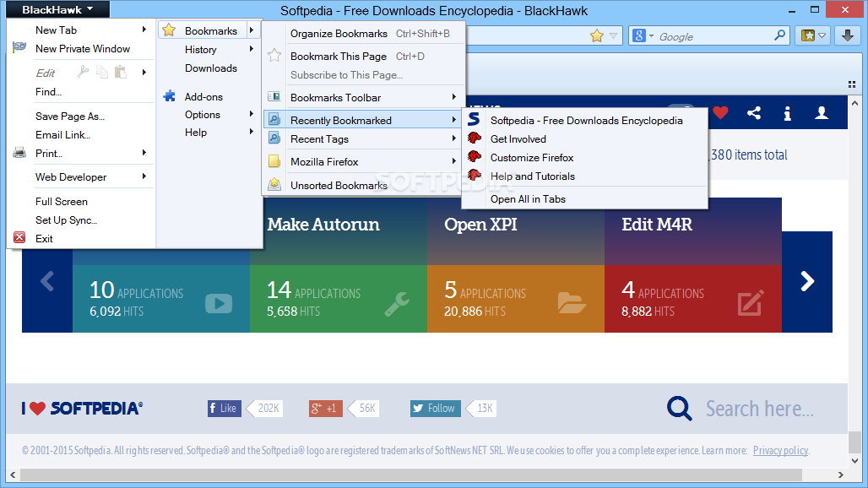
Task: Select Find... in the main menu
Action: click(48, 92)
